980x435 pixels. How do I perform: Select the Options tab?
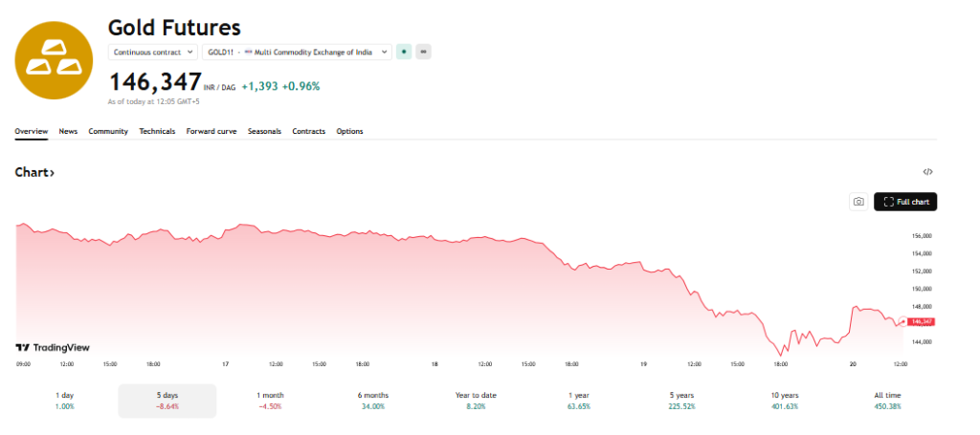[349, 131]
